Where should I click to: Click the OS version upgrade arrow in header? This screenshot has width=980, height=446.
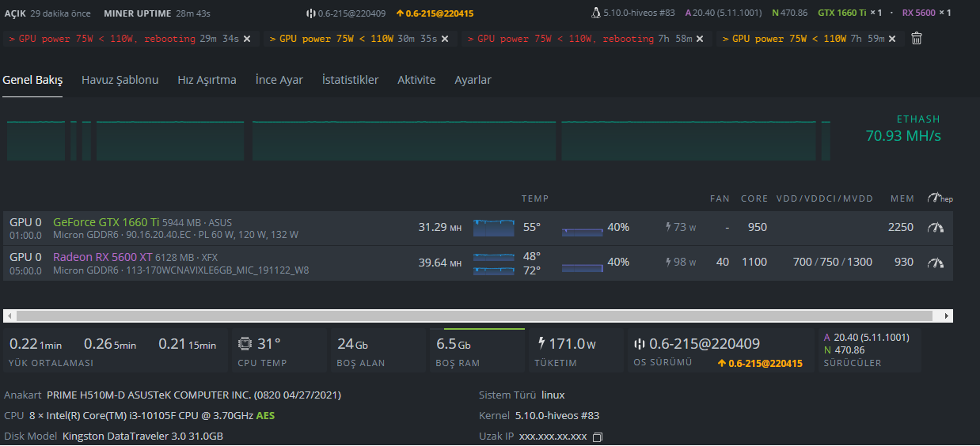[400, 13]
